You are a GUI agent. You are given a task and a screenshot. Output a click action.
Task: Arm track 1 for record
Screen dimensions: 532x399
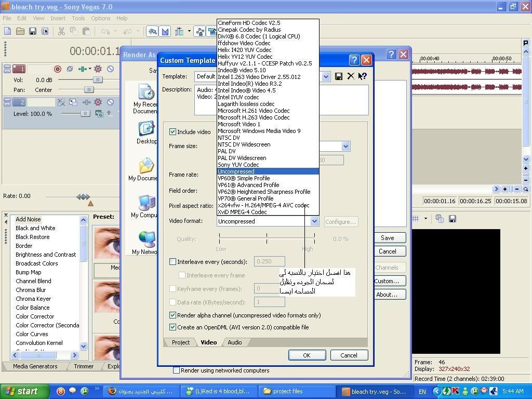pyautogui.click(x=58, y=69)
